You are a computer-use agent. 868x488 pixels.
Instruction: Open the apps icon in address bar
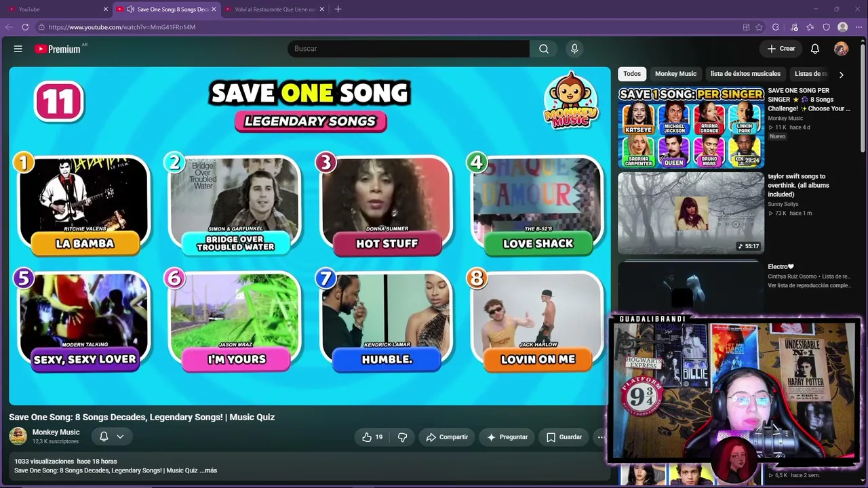point(746,27)
